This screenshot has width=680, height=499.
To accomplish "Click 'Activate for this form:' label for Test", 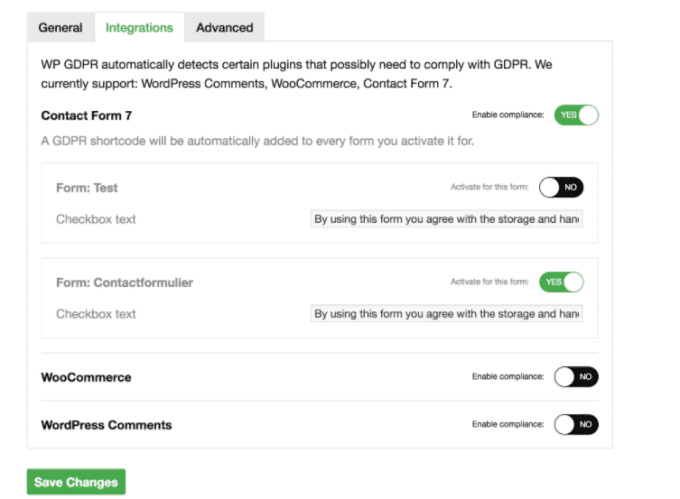I will tap(490, 187).
